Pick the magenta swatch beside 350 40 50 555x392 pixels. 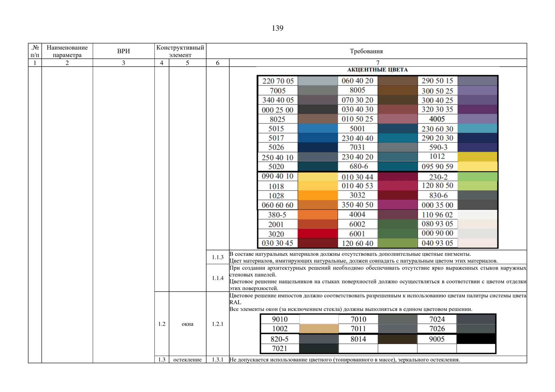pyautogui.click(x=397, y=205)
